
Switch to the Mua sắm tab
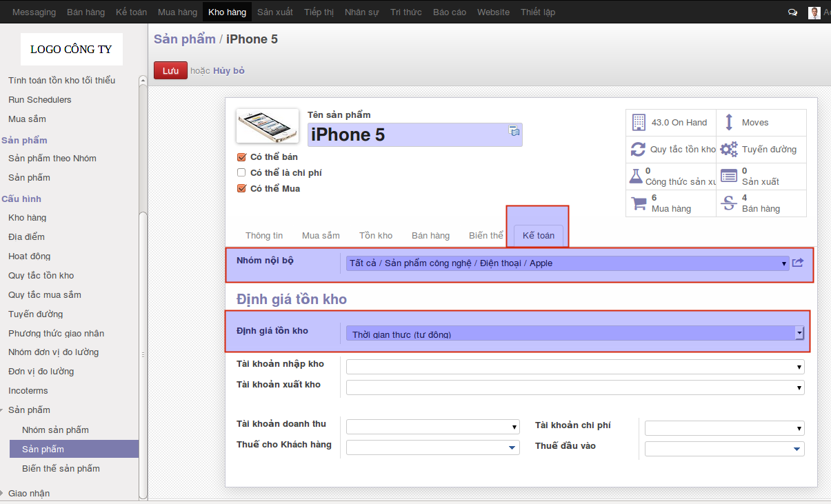coord(321,236)
